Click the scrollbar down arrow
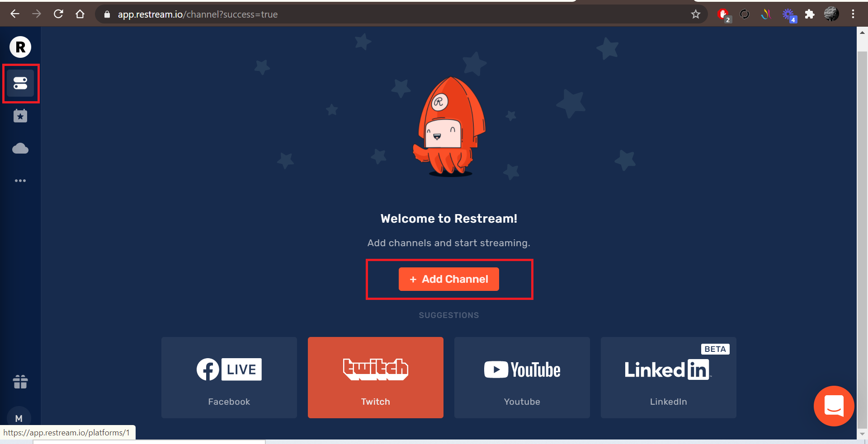This screenshot has height=444, width=868. pyautogui.click(x=862, y=434)
